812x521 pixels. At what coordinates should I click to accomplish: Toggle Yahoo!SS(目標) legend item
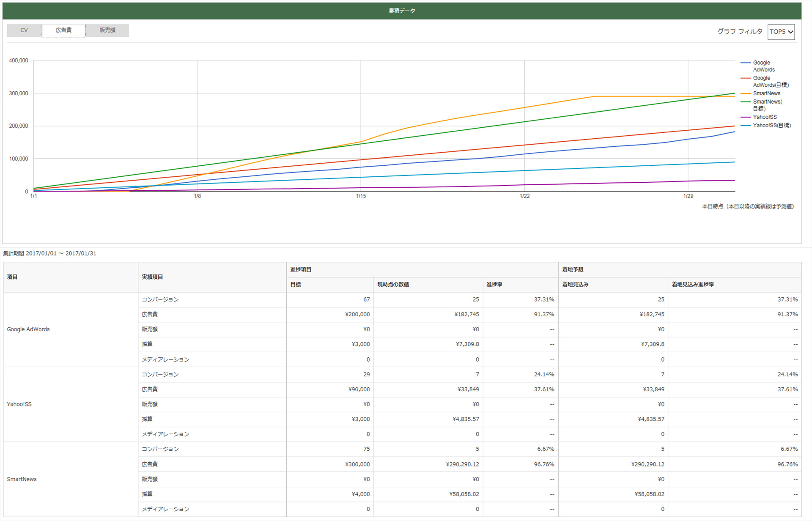[771, 125]
